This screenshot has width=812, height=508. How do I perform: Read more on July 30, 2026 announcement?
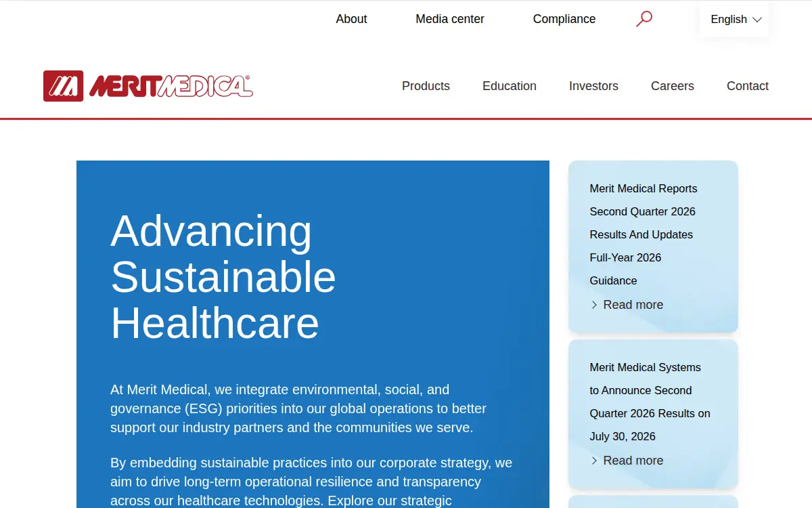click(x=627, y=461)
